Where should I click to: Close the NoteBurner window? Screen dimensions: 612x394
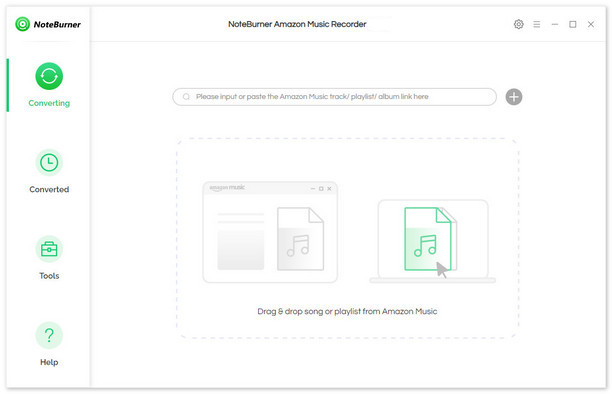(591, 24)
